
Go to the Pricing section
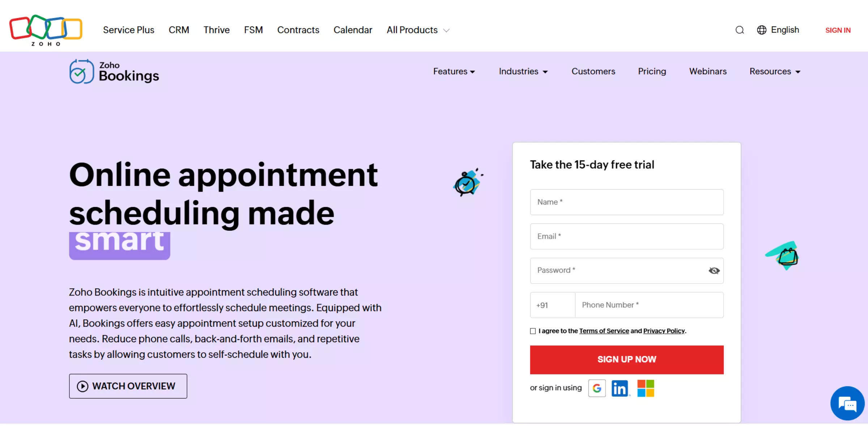point(652,71)
